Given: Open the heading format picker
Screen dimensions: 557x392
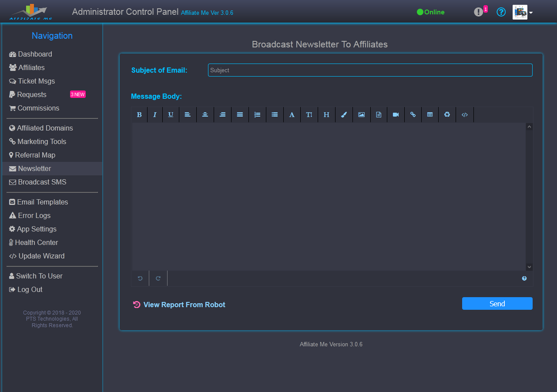Looking at the screenshot, I should coord(326,115).
